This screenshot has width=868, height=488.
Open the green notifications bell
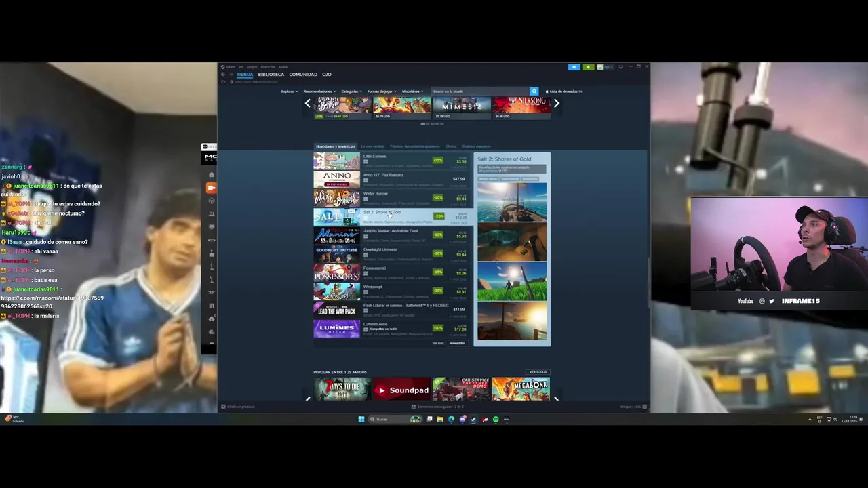(588, 67)
